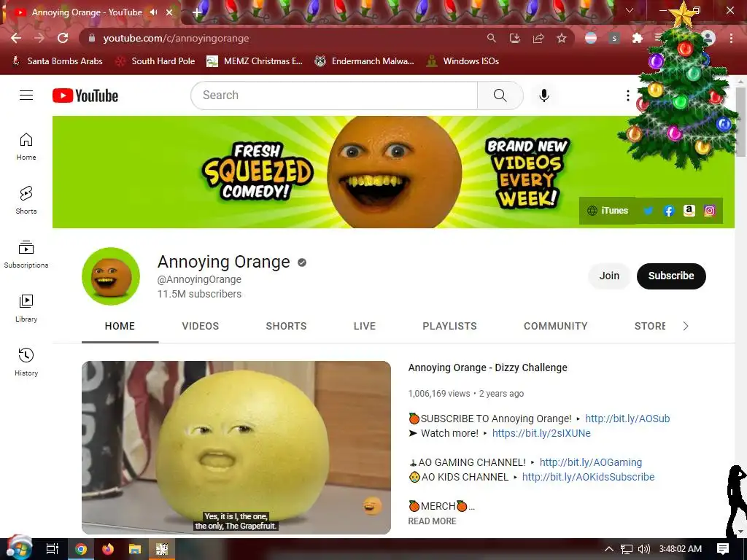Viewport: 747px width, 560px height.
Task: Select the HOME channel tab
Action: pos(120,326)
